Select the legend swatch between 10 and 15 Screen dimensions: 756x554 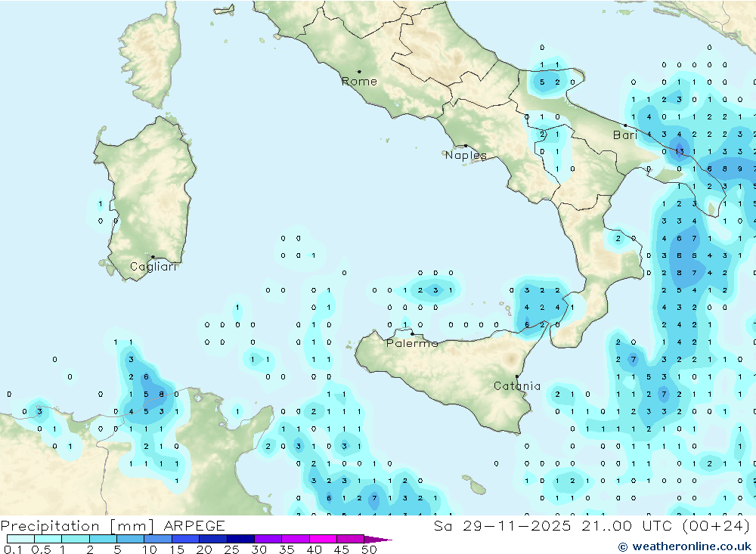(x=158, y=539)
